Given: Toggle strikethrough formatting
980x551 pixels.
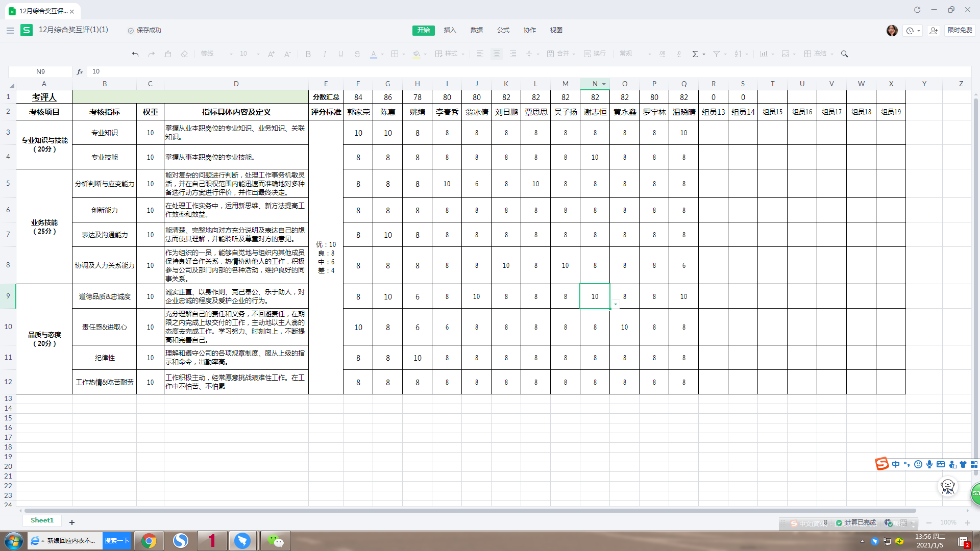Looking at the screenshot, I should [357, 54].
